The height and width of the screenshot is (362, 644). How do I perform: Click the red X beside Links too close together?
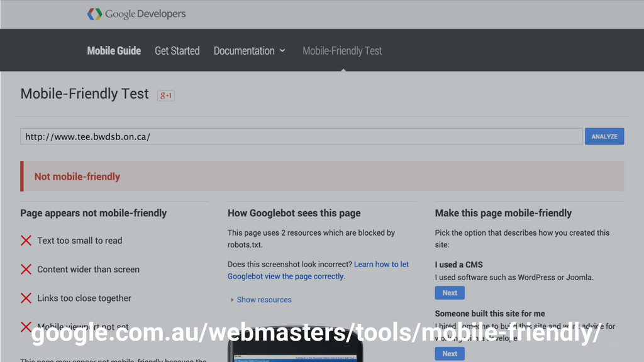click(26, 298)
